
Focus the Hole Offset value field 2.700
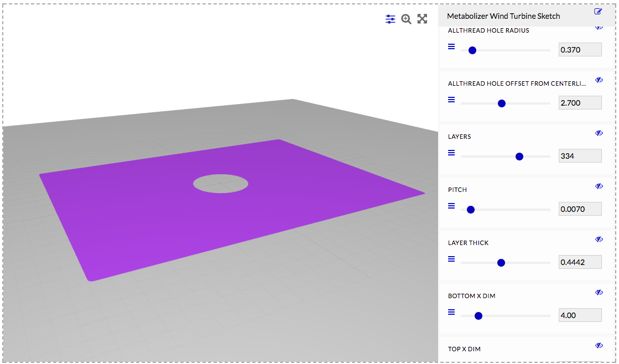coord(580,103)
